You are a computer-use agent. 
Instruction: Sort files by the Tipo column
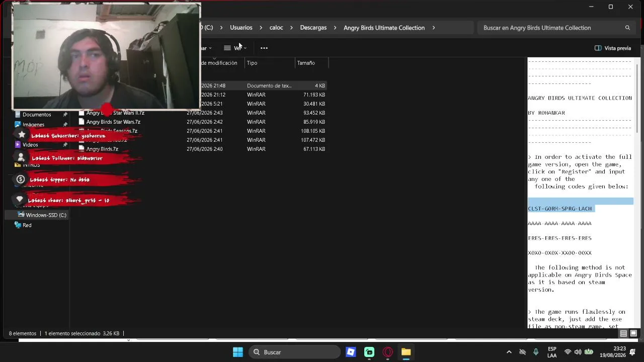(270, 63)
